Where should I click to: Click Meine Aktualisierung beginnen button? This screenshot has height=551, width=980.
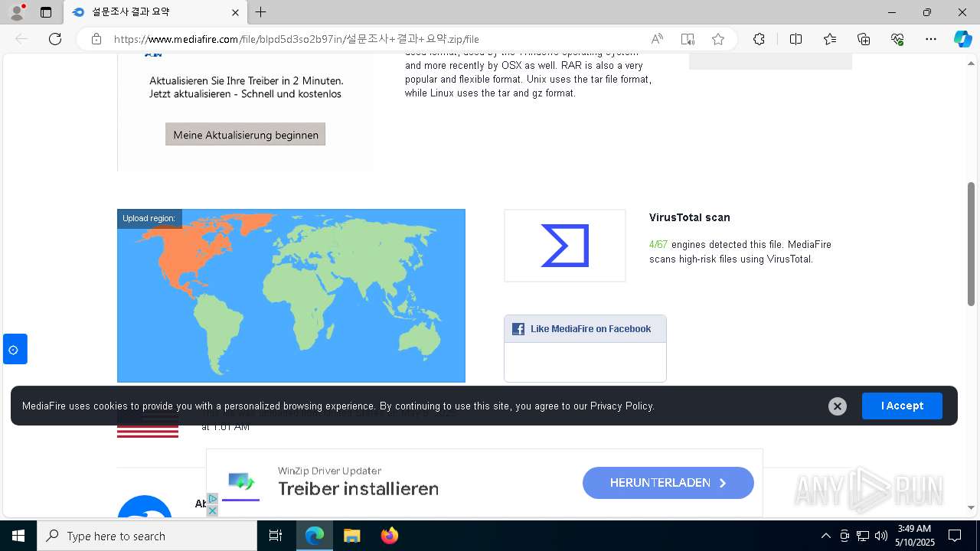coord(245,135)
